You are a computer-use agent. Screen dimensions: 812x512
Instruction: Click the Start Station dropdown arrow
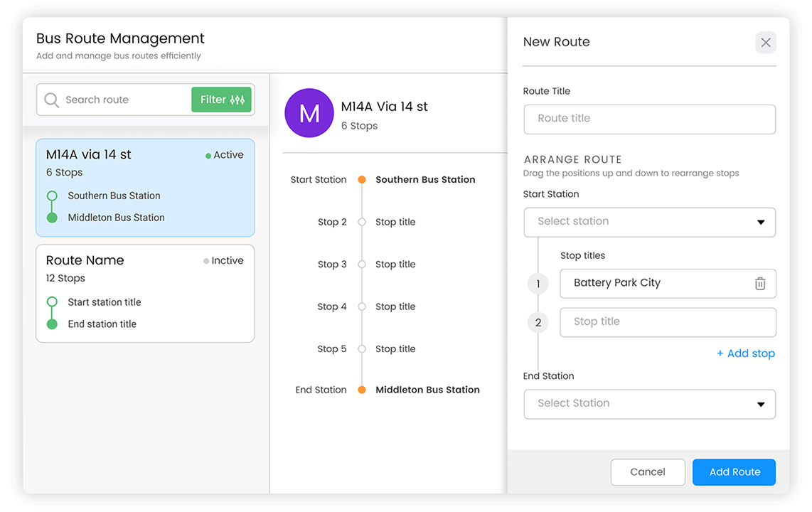click(x=761, y=222)
